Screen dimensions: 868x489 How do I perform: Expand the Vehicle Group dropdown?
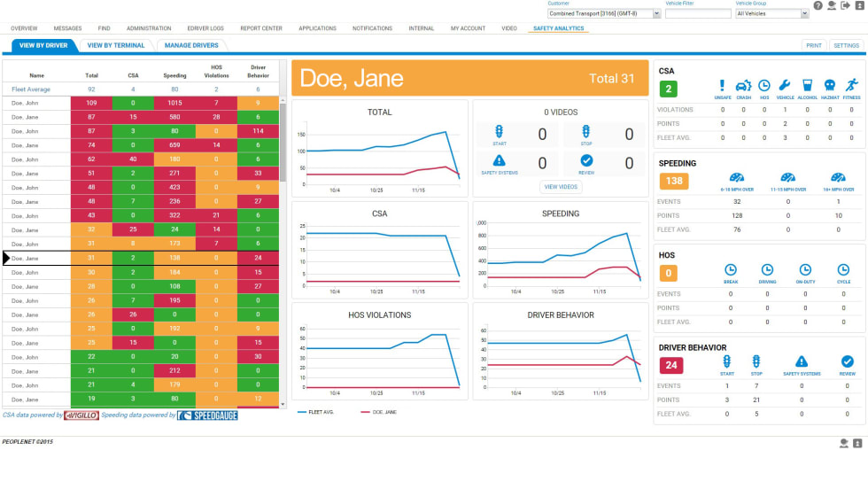[772, 14]
